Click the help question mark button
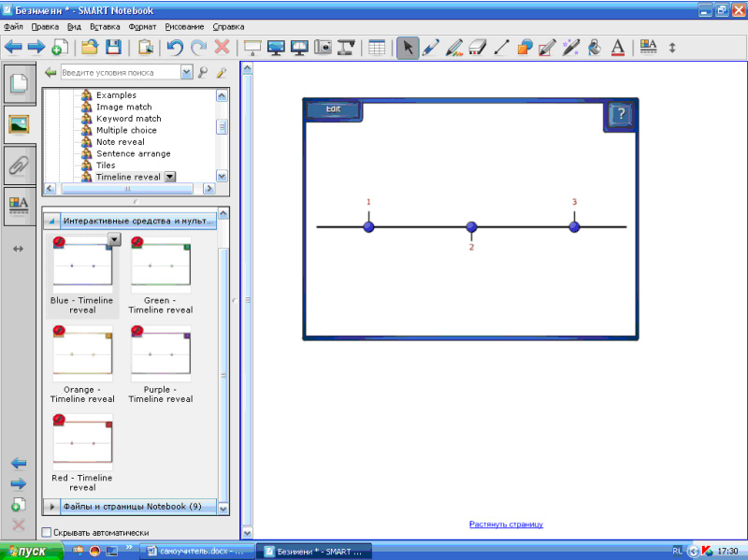Viewport: 748px width, 560px height. point(620,116)
